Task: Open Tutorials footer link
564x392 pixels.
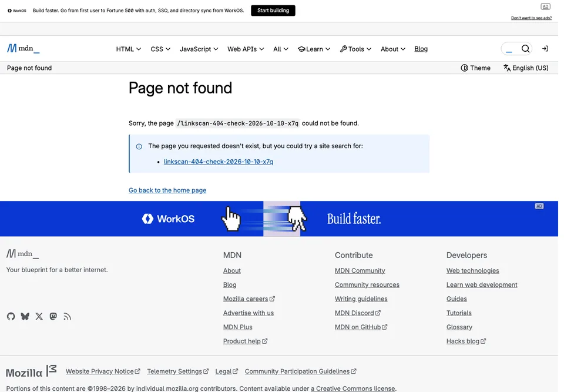Action: [459, 313]
